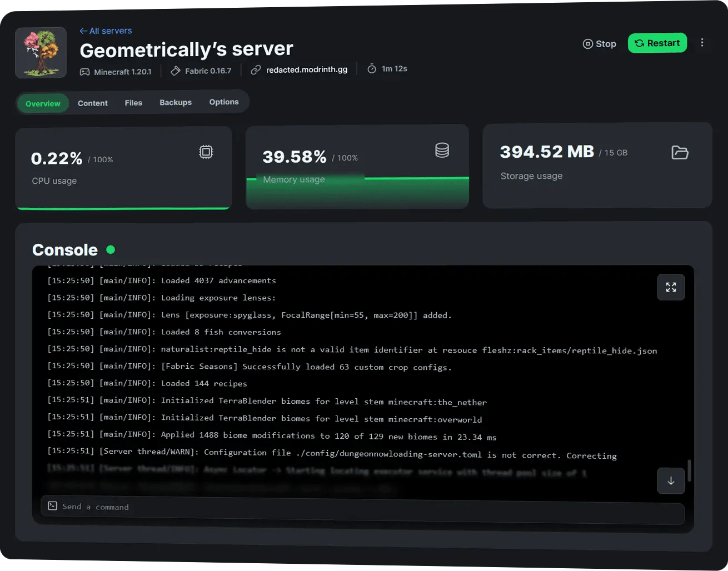
Task: Go back to All servers
Action: pyautogui.click(x=106, y=31)
